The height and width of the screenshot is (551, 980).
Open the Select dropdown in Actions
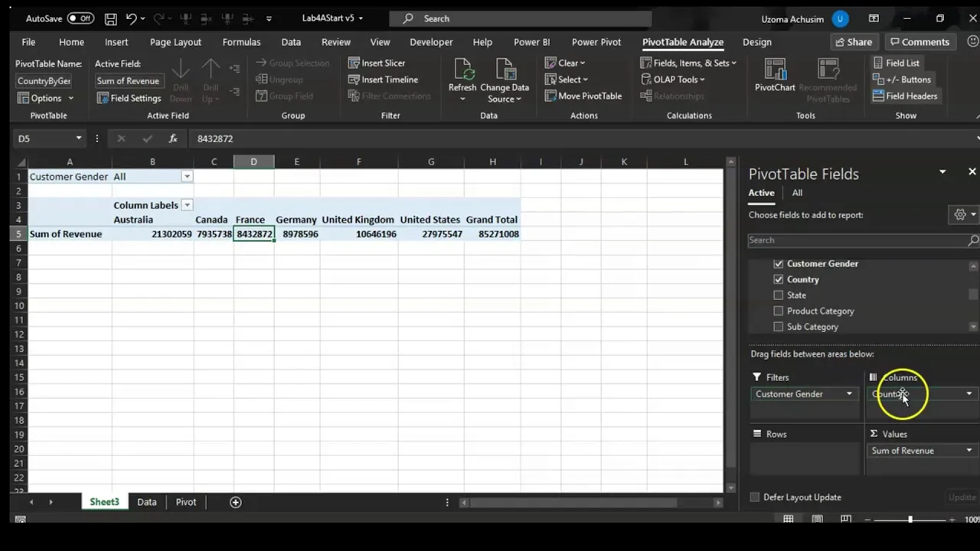click(567, 80)
